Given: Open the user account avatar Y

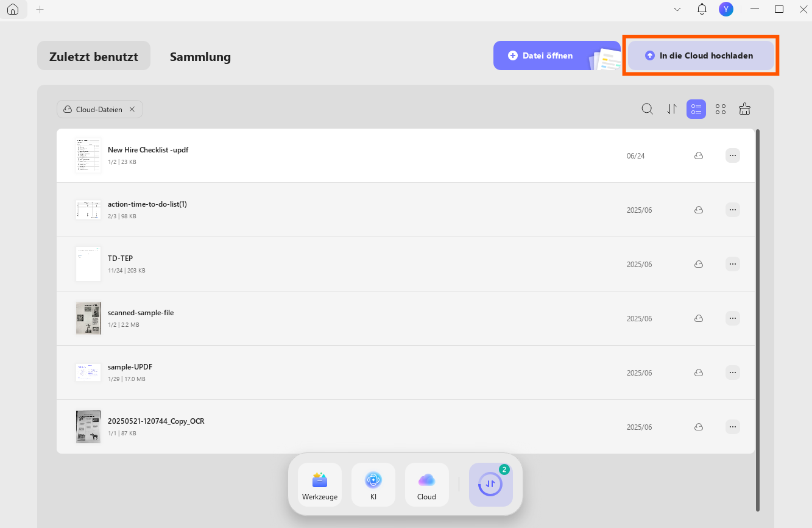Looking at the screenshot, I should (726, 9).
